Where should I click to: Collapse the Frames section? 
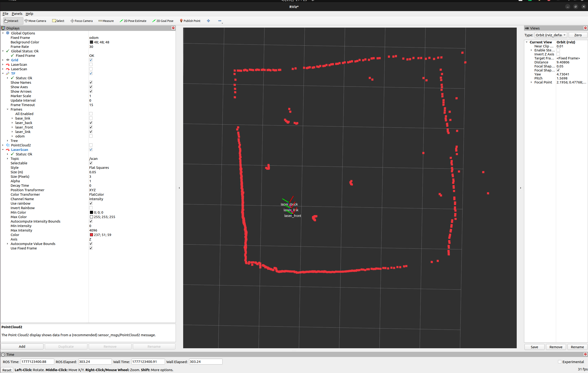8,109
